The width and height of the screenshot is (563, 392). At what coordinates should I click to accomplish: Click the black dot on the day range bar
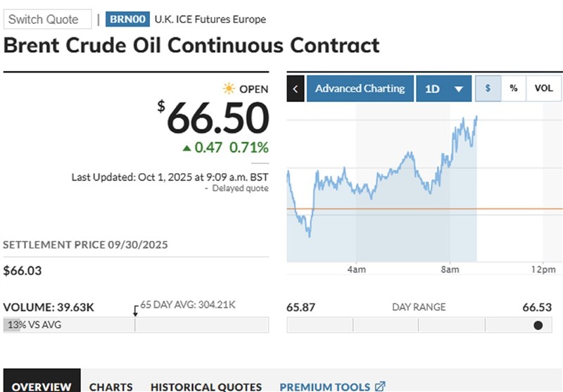[538, 325]
